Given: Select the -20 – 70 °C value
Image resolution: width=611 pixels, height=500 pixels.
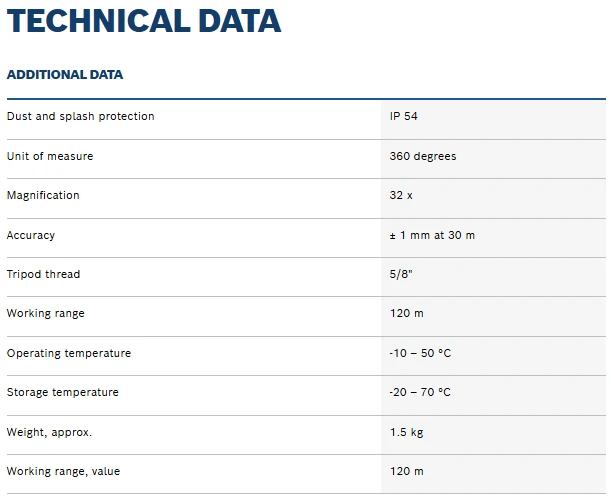Looking at the screenshot, I should 420,392.
